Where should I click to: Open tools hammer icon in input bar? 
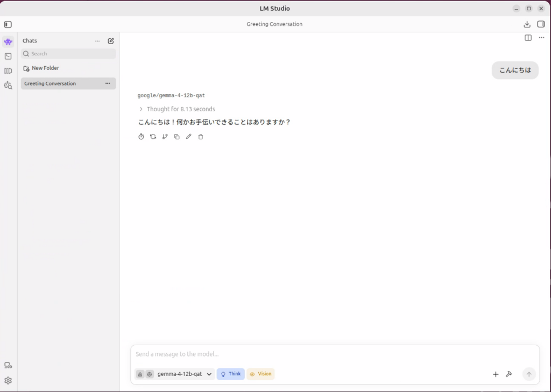pos(509,374)
